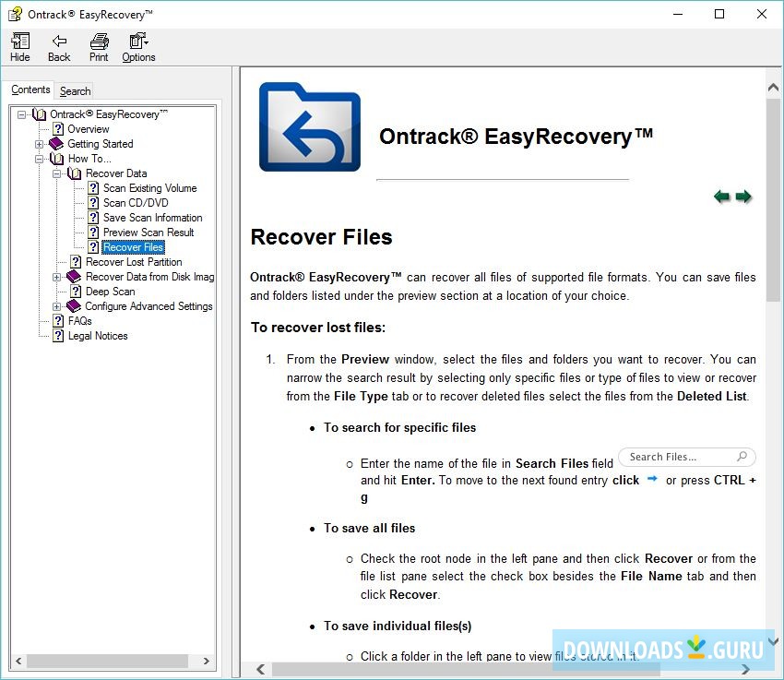The image size is (784, 680).
Task: Click the Scan CD/DVD topic icon
Action: (93, 203)
